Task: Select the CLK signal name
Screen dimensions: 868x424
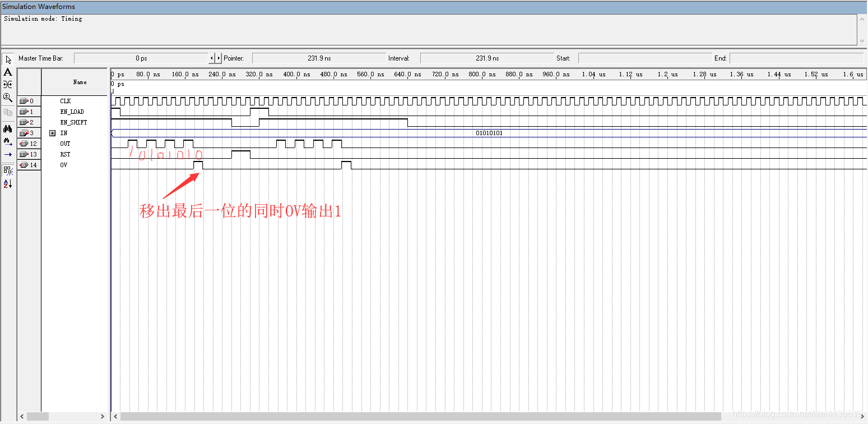Action: [x=66, y=101]
